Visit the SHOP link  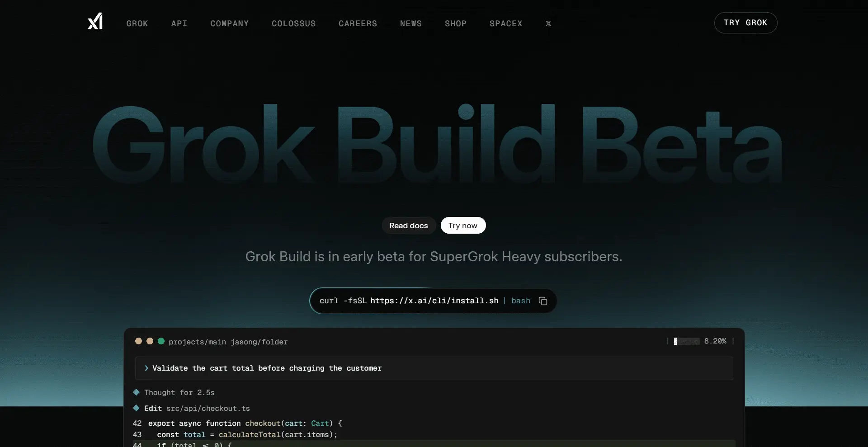pyautogui.click(x=455, y=24)
